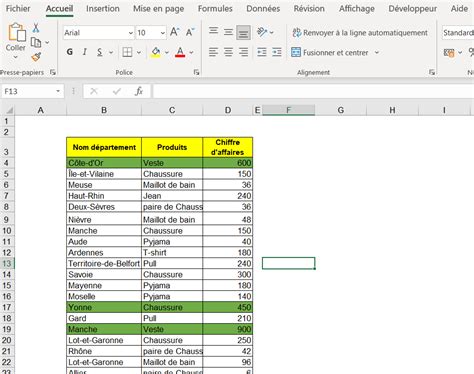This screenshot has width=474, height=374.
Task: Select bottom align button
Action: pyautogui.click(x=243, y=33)
